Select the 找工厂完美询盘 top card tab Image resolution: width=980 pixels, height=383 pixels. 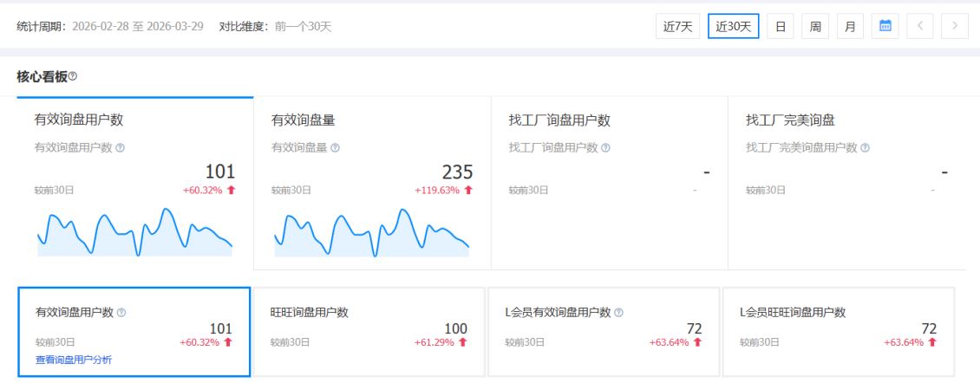(x=846, y=120)
